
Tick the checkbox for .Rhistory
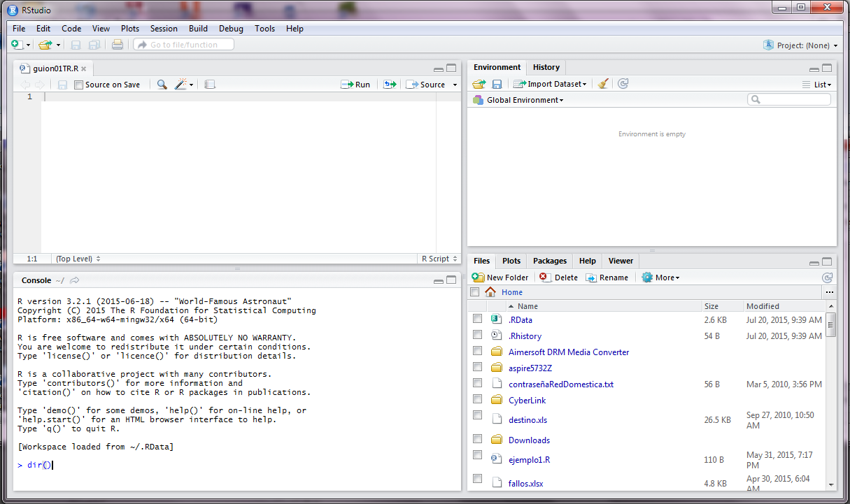coord(477,335)
